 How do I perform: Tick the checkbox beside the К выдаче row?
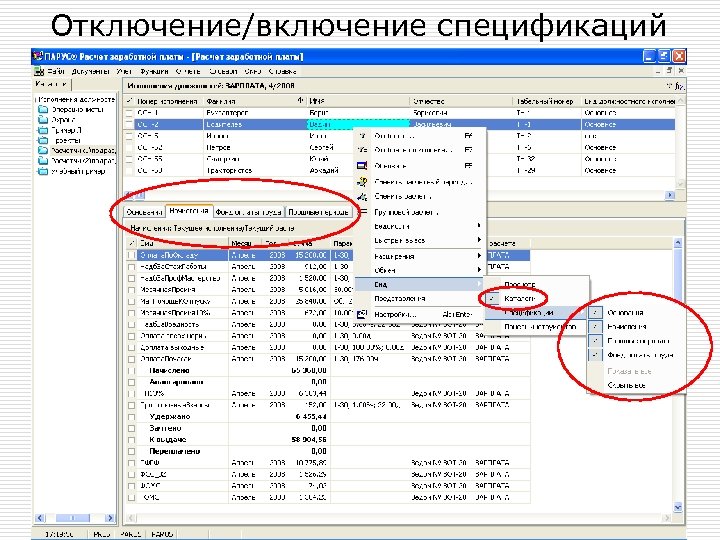131,440
